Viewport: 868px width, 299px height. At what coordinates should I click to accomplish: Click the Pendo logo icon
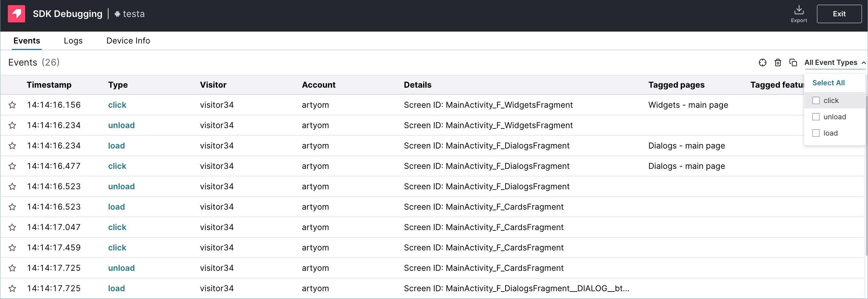[16, 14]
